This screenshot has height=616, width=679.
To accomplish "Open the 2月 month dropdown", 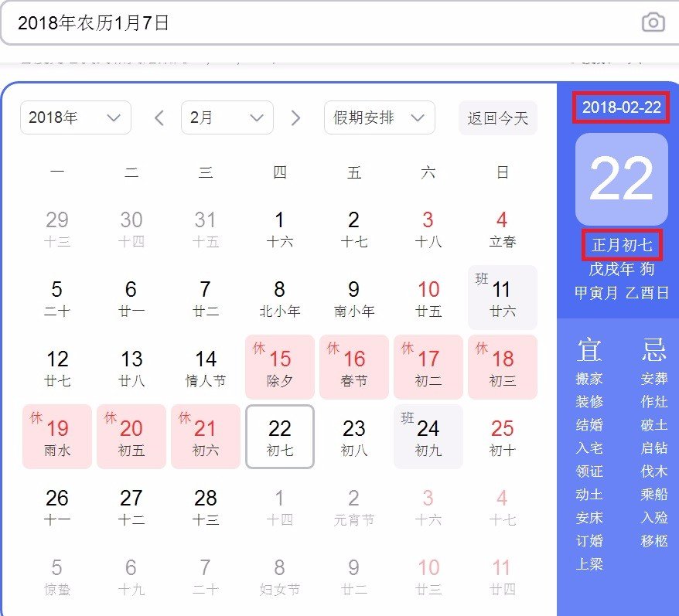I will tap(227, 117).
